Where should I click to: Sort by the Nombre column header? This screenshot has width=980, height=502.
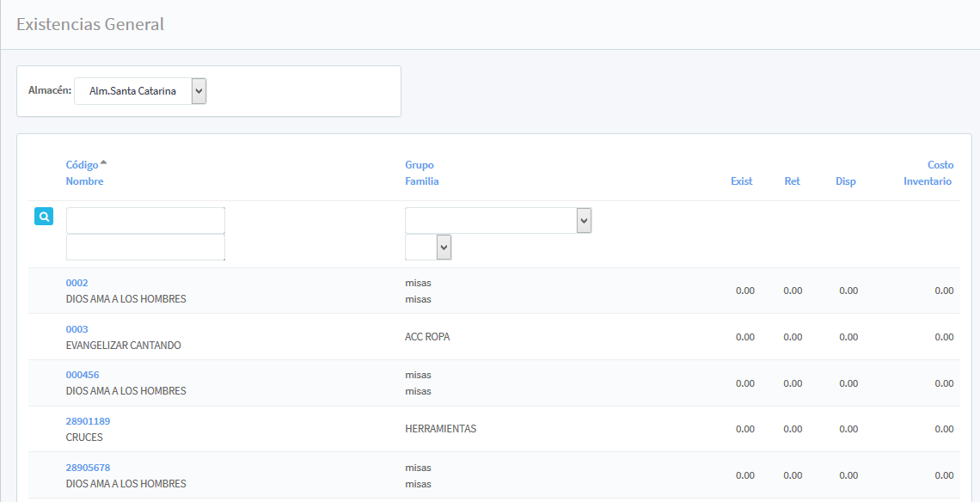(x=84, y=181)
